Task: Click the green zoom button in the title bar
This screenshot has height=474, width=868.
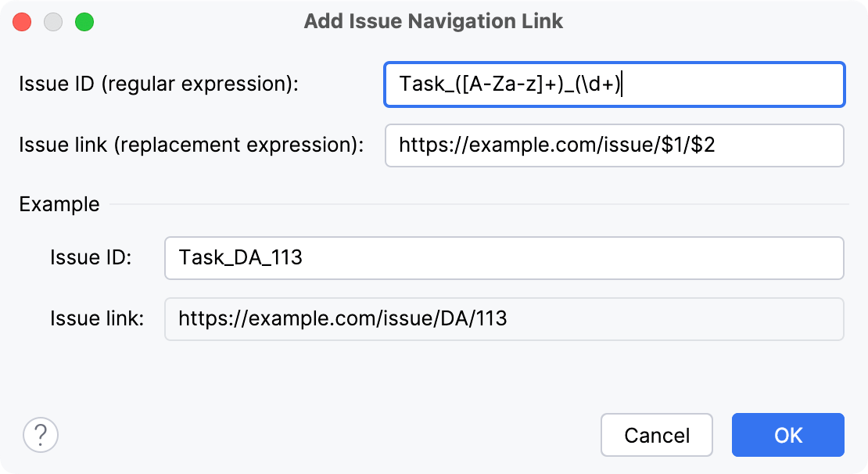Action: coord(86,22)
